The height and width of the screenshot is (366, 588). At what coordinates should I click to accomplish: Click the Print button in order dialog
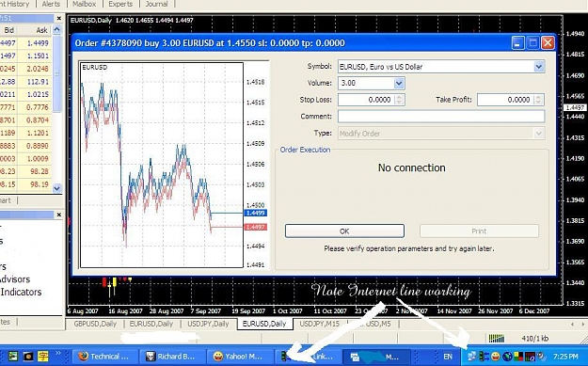(479, 231)
